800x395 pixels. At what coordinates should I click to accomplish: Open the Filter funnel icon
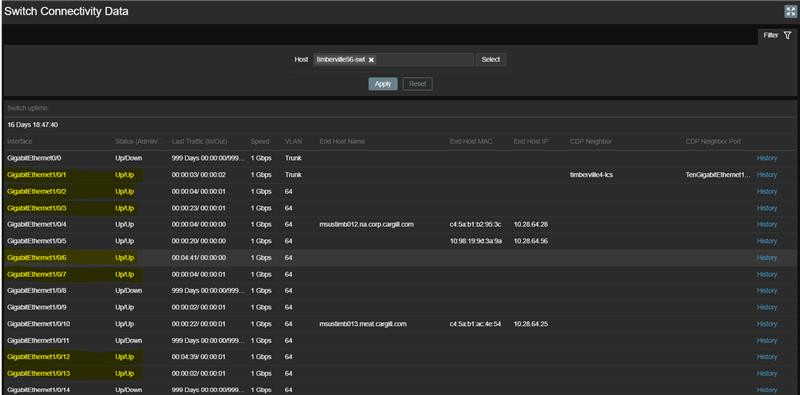[x=787, y=35]
